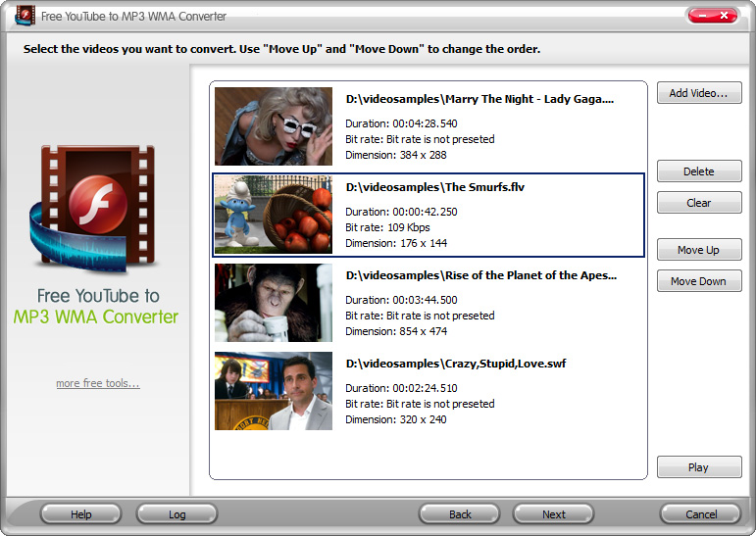The width and height of the screenshot is (756, 536).
Task: Click Dimension 854 x 474 text
Action: tap(396, 331)
